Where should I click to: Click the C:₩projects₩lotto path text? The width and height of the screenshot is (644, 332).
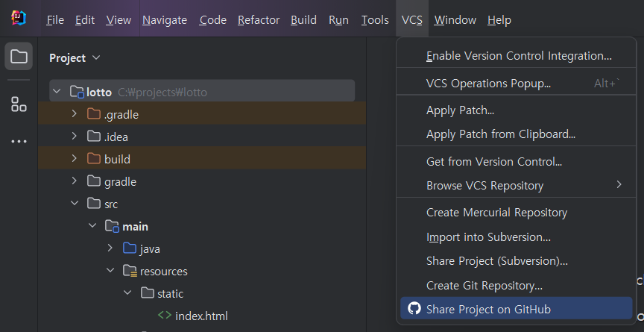[162, 93]
